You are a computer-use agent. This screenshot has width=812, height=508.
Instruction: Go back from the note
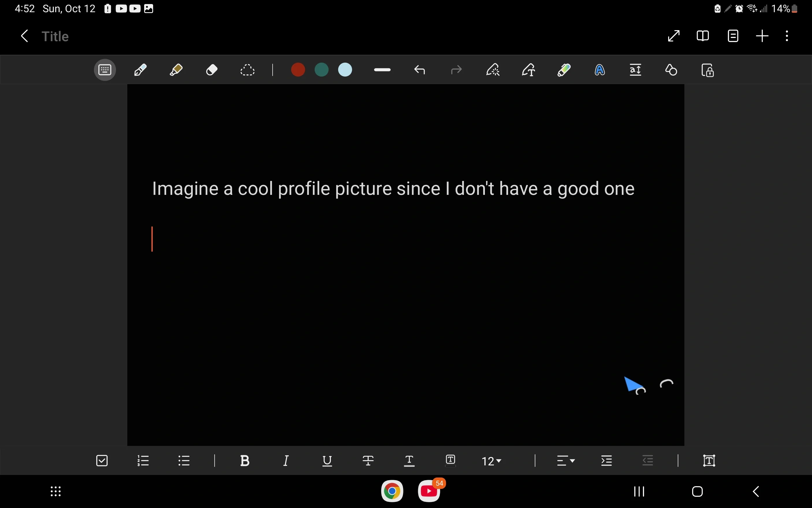[25, 36]
